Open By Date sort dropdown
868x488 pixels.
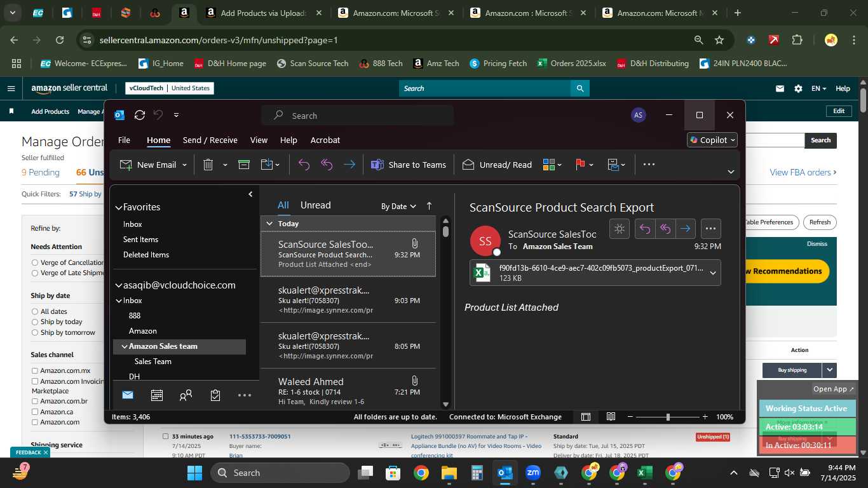click(x=398, y=206)
